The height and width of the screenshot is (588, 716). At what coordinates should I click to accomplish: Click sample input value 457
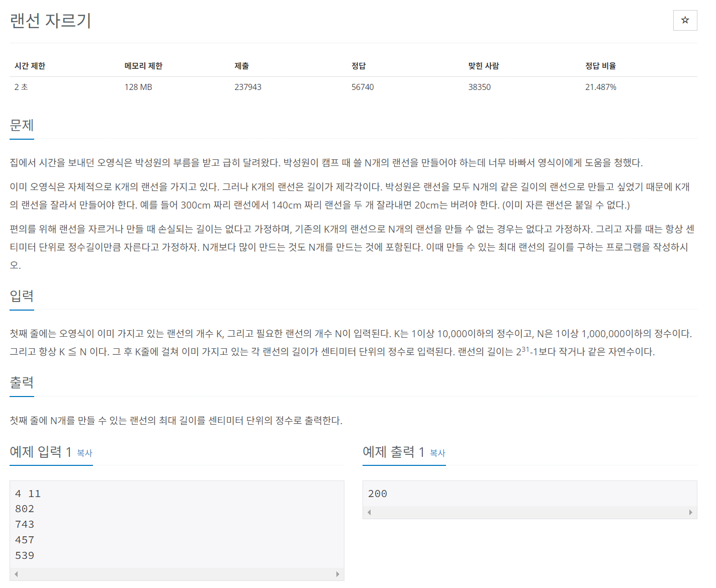click(25, 540)
